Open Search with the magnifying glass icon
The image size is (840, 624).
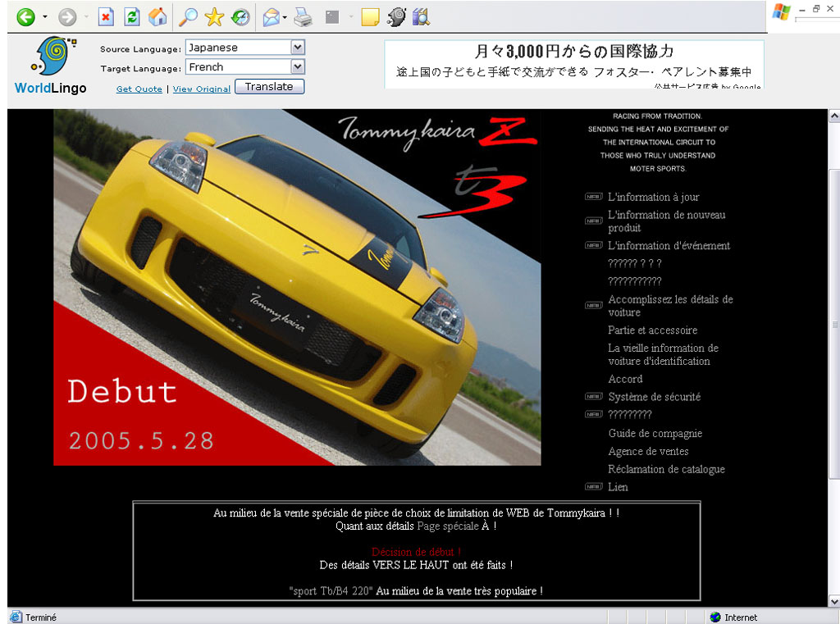pos(188,17)
